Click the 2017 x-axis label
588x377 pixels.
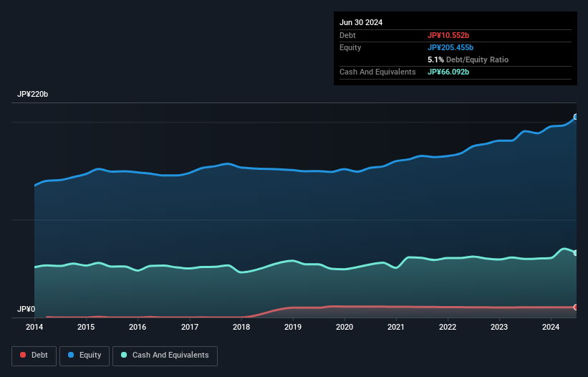coord(190,327)
